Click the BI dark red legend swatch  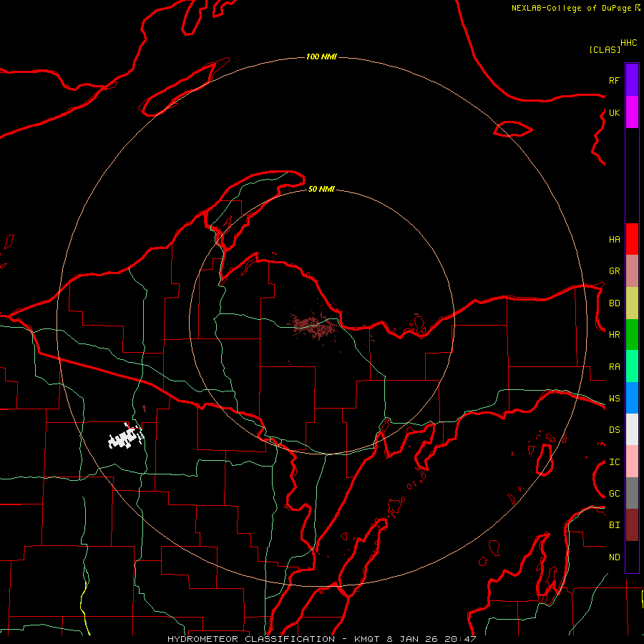point(632,525)
